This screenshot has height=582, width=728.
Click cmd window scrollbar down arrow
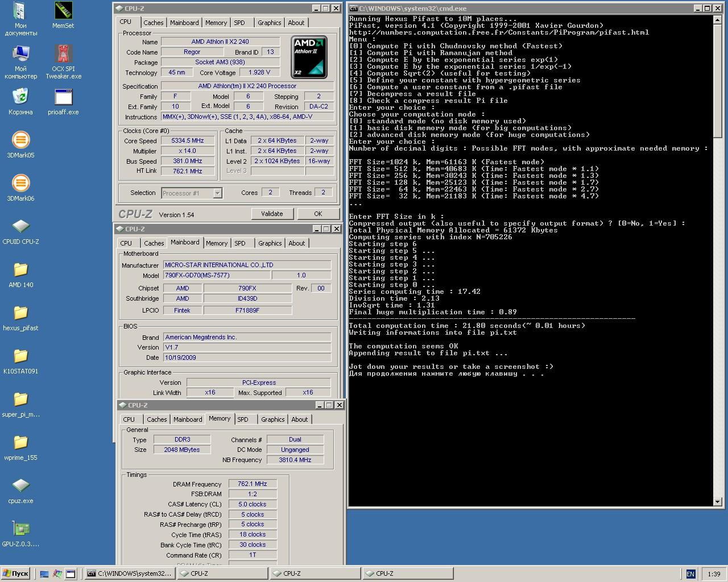pos(718,501)
